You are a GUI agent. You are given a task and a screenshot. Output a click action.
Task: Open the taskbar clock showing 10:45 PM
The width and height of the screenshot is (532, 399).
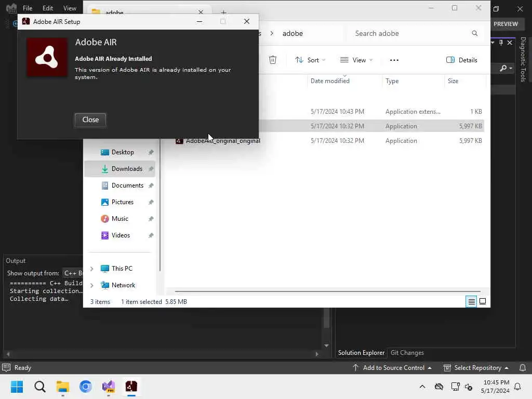495,387
